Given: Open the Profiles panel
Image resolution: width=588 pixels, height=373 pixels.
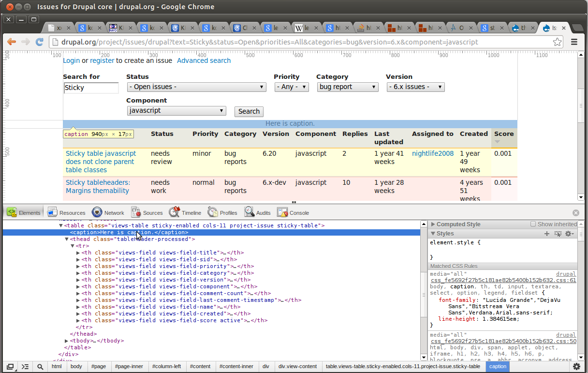Looking at the screenshot, I should [x=222, y=213].
